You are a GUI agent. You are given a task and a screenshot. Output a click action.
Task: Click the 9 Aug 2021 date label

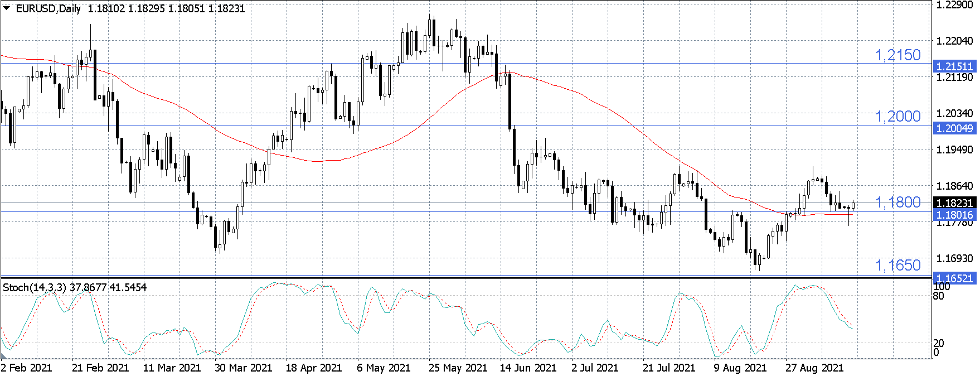[740, 368]
